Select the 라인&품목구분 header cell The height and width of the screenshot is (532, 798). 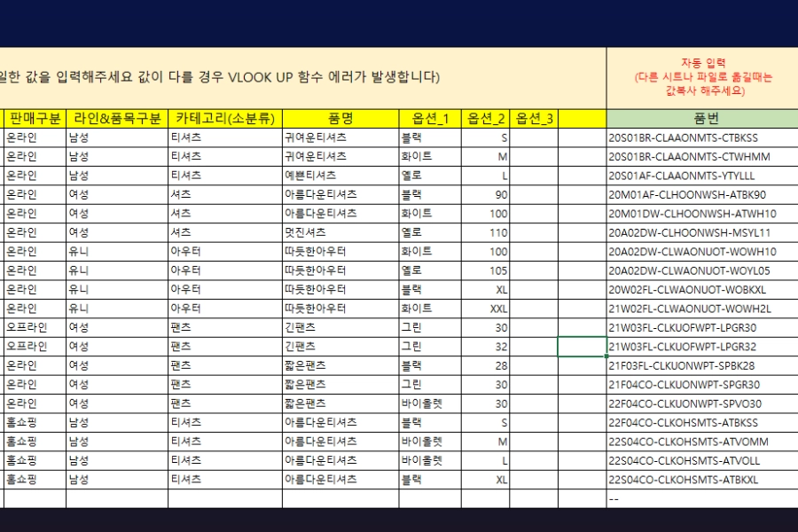[117, 119]
